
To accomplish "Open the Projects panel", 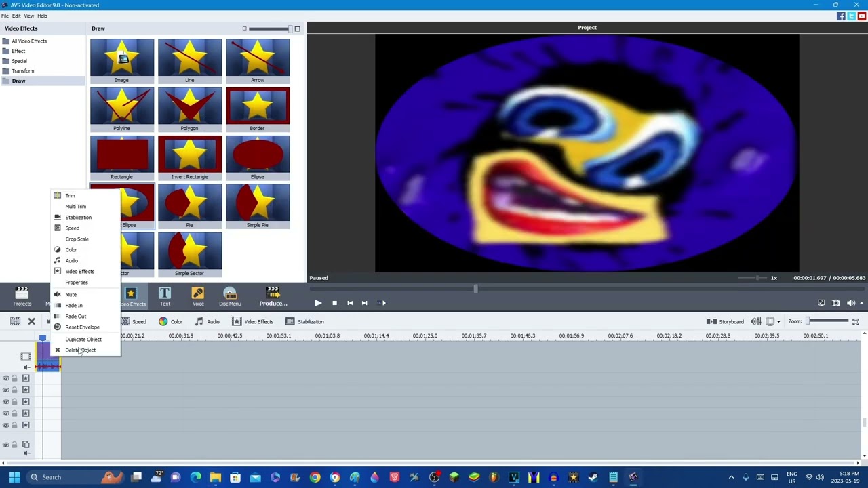I will (22, 296).
